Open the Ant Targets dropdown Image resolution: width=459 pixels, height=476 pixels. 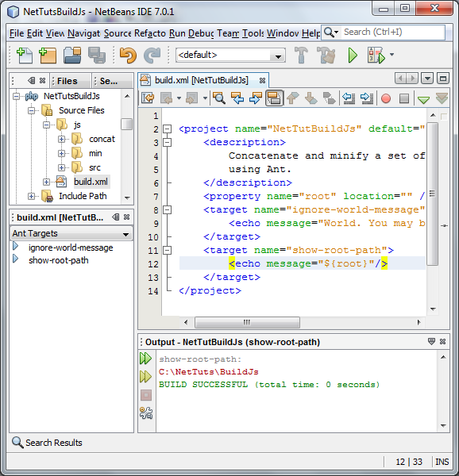[71, 233]
